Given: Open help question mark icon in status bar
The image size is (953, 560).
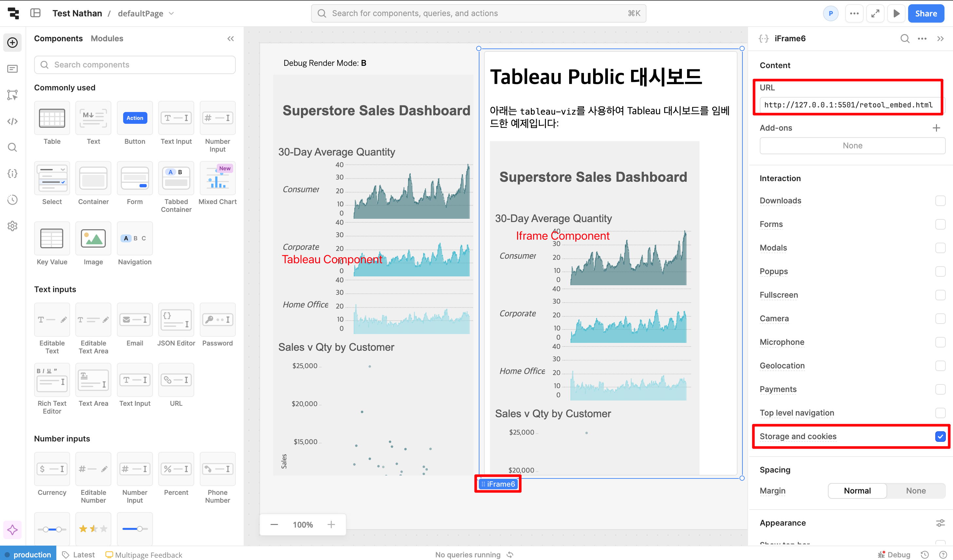Looking at the screenshot, I should pos(943,555).
